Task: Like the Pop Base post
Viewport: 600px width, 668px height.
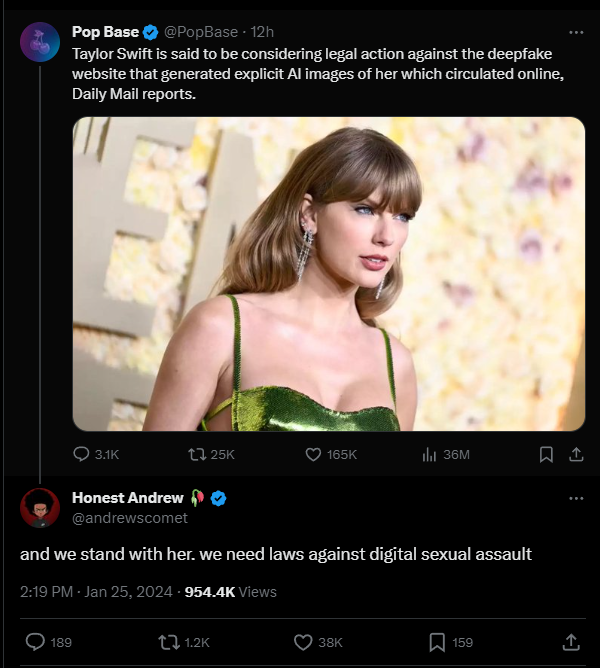Action: 313,454
